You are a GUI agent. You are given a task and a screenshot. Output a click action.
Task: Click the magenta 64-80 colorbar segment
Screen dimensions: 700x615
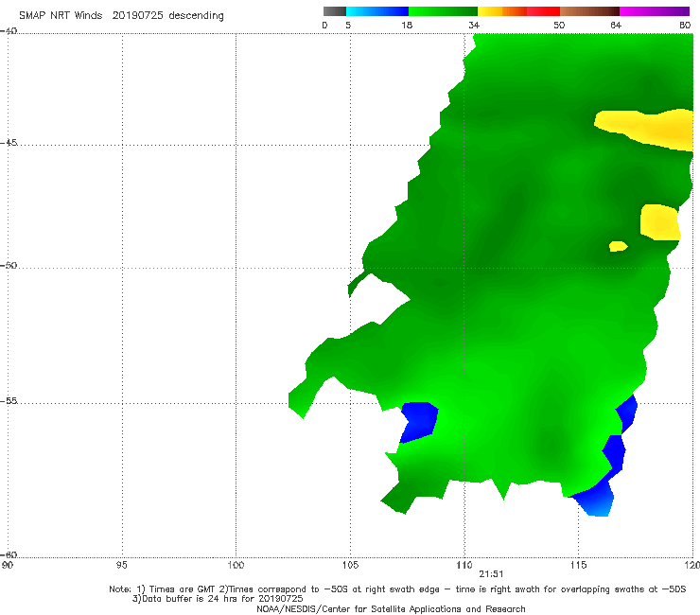click(655, 11)
